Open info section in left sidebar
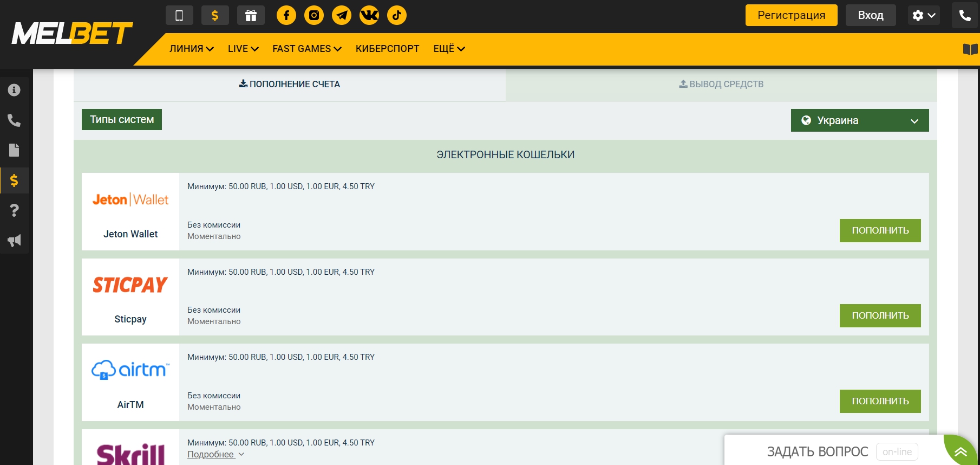This screenshot has height=465, width=980. (x=14, y=90)
